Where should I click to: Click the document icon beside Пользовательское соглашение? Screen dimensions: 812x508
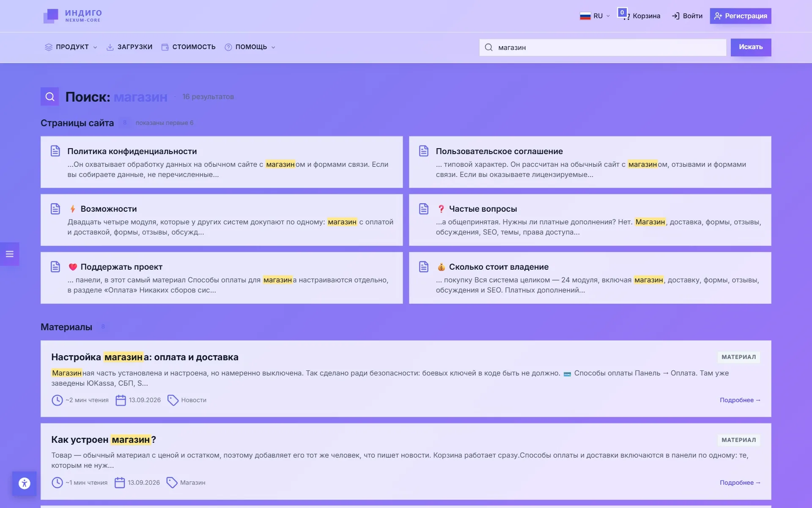pos(424,151)
